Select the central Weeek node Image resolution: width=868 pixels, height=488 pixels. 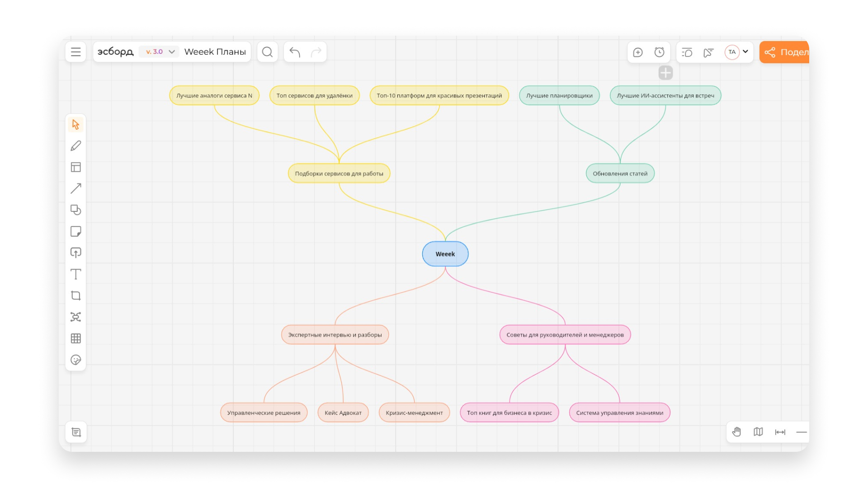tap(445, 254)
